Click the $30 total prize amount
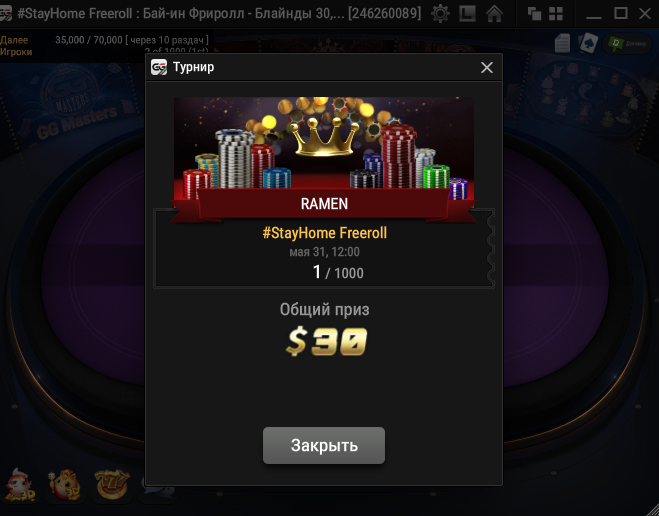Viewport: 659px width, 516px height. [326, 342]
